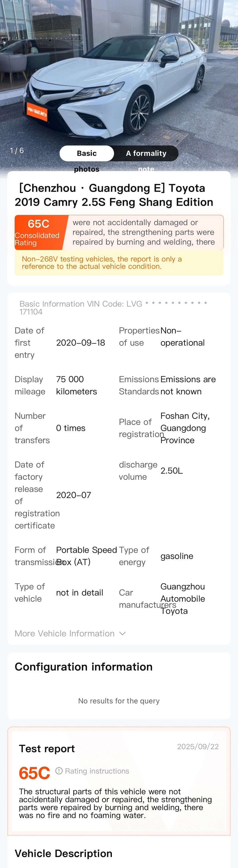Open the Test report heading
The width and height of the screenshot is (238, 868).
coord(47,748)
